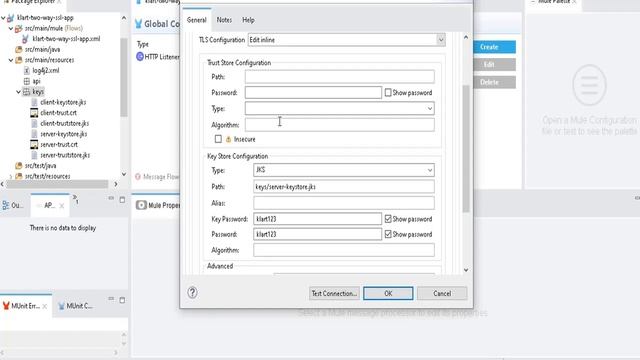The image size is (640, 360).
Task: Click the client-trust.crt certificate icon
Action: coord(34,113)
